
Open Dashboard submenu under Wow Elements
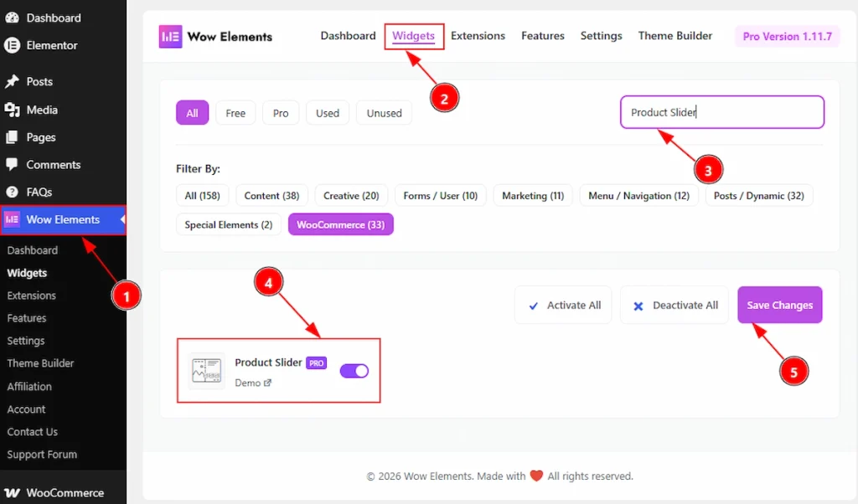33,250
